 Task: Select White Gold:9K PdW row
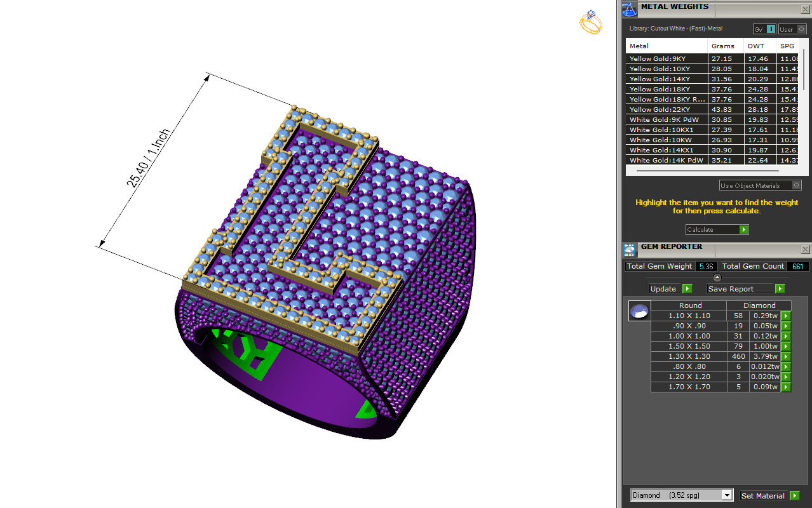tap(712, 119)
